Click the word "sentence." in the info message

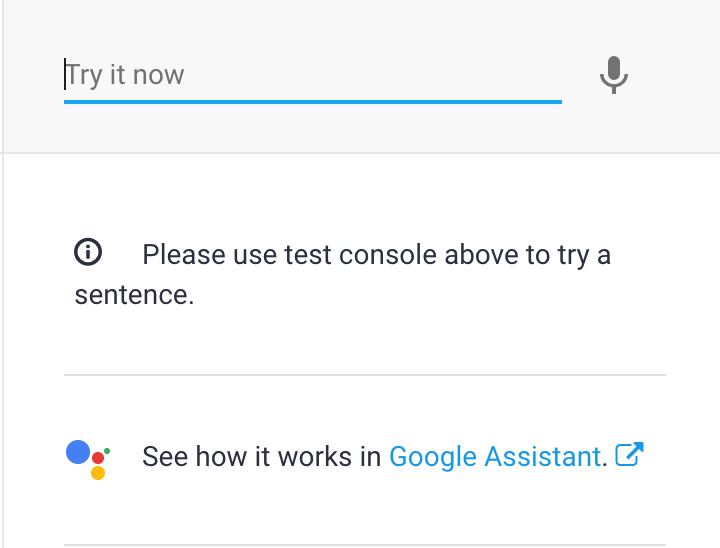click(x=134, y=296)
